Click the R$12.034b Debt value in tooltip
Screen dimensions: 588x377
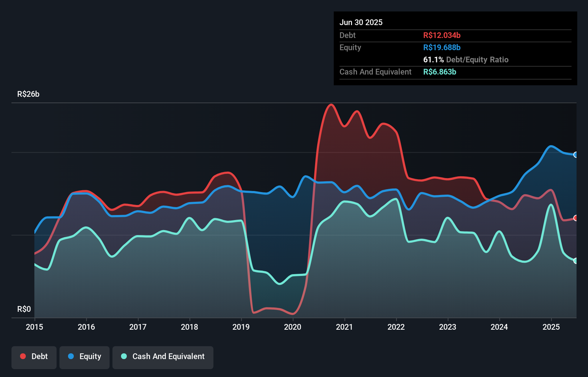[x=442, y=35]
